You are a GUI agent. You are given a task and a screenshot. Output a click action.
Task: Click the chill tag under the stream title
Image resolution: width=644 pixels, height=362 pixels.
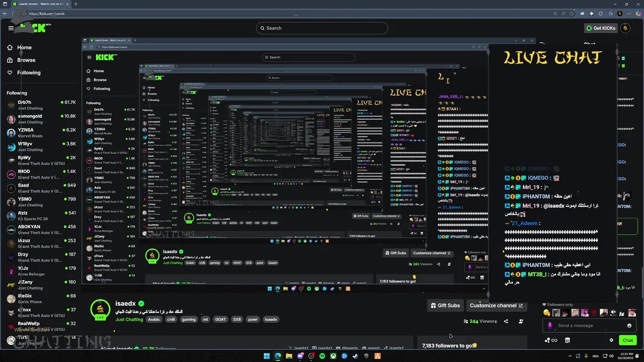pos(171,319)
